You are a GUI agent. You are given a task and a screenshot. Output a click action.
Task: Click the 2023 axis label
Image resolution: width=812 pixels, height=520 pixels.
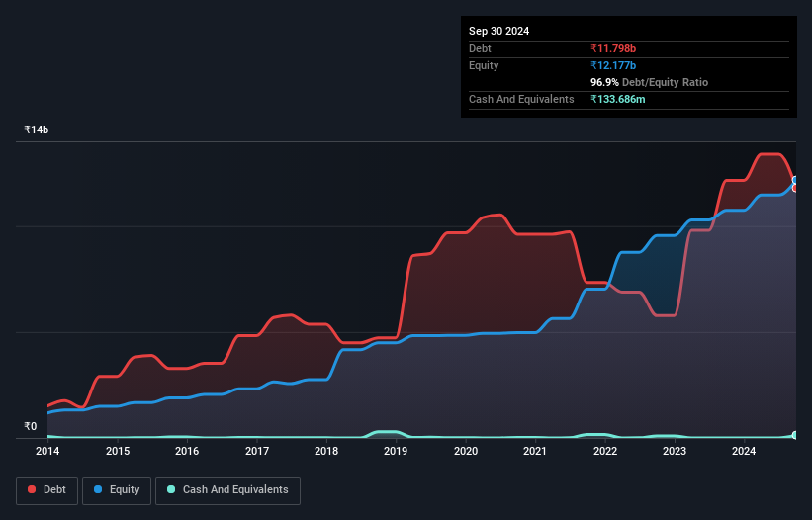click(x=675, y=451)
